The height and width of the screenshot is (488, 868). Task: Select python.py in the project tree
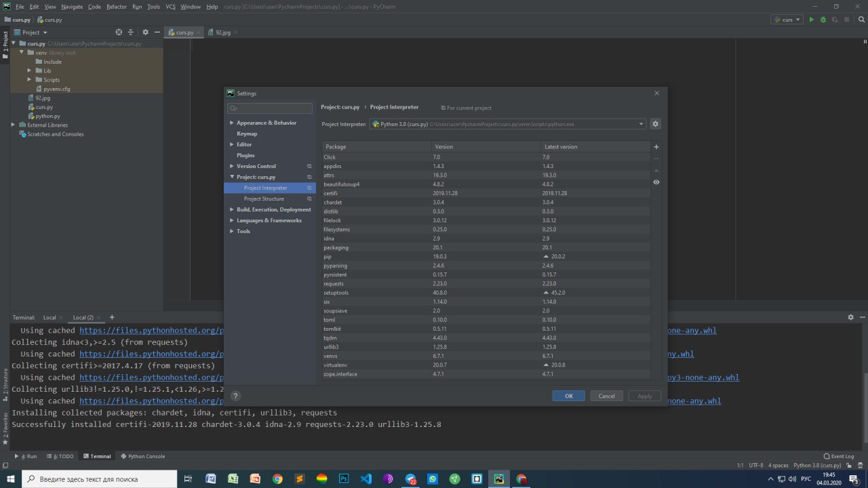tap(47, 116)
